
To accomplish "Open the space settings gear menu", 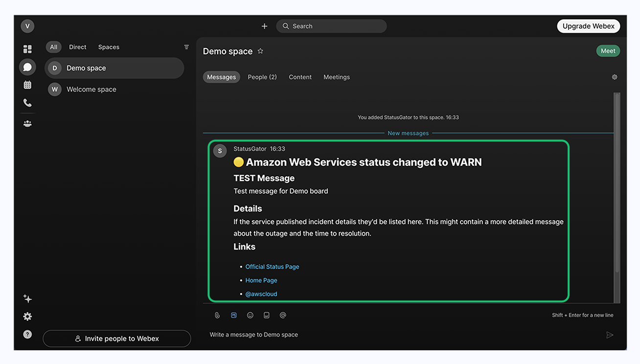I will (615, 77).
